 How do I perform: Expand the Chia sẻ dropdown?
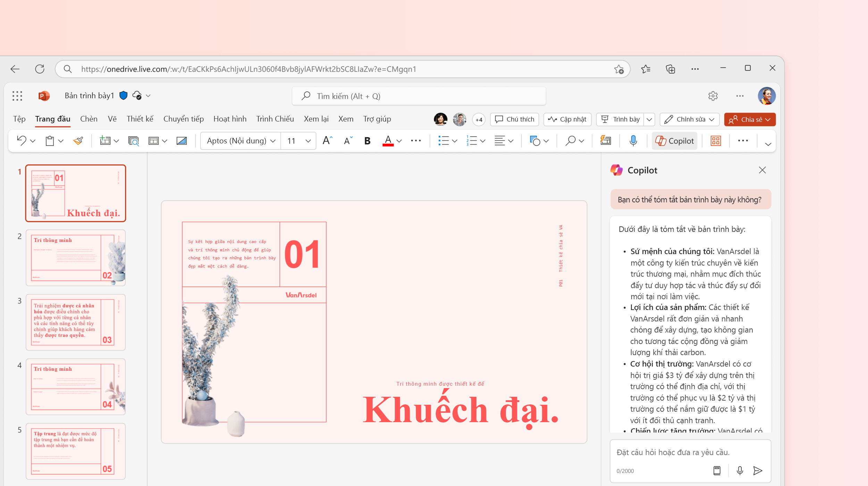(x=769, y=119)
